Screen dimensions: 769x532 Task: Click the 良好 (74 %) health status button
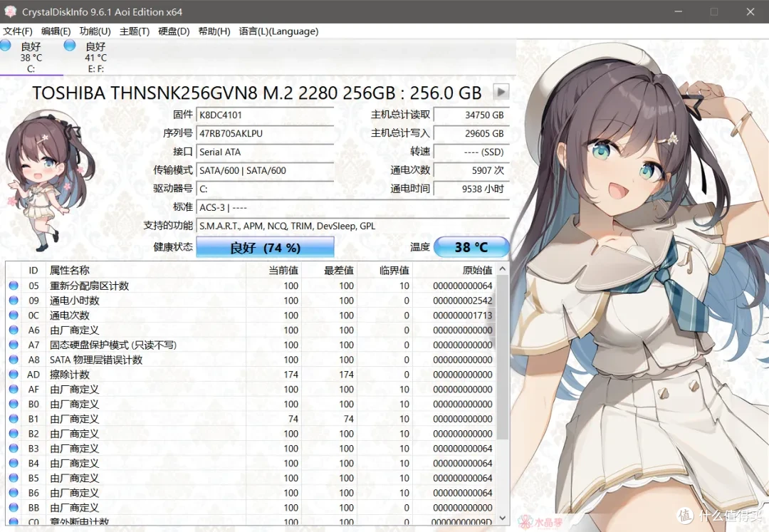(x=266, y=248)
